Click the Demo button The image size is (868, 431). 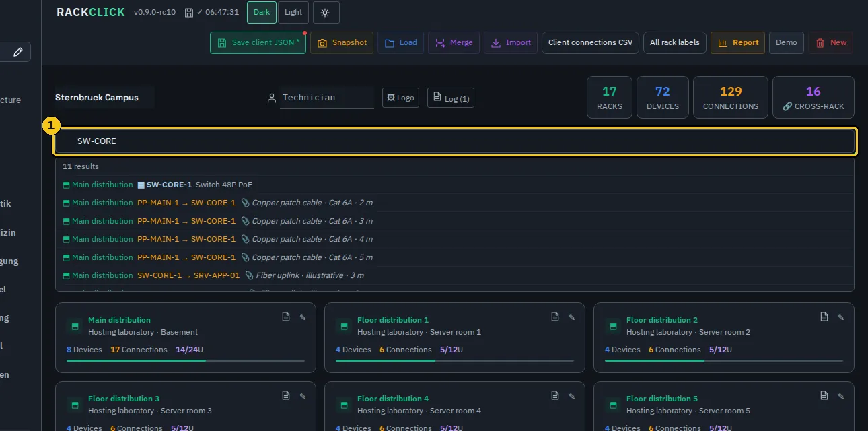pyautogui.click(x=787, y=42)
